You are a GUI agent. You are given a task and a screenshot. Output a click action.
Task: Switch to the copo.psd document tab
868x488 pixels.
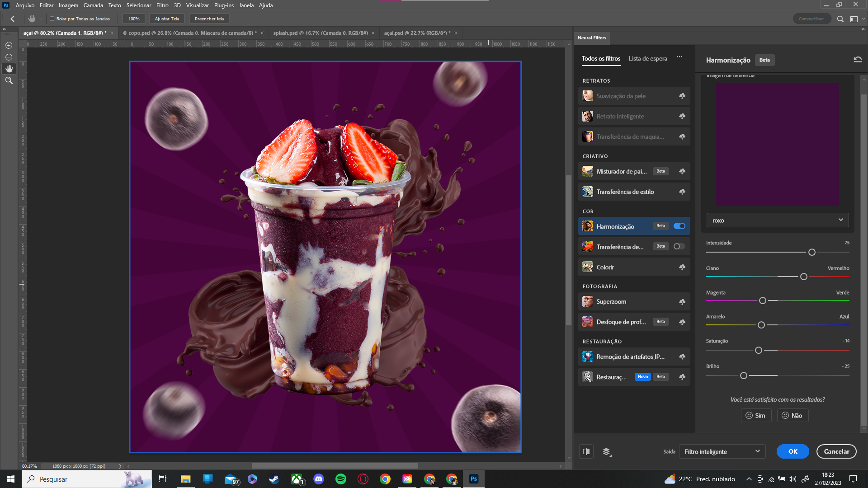(x=190, y=33)
